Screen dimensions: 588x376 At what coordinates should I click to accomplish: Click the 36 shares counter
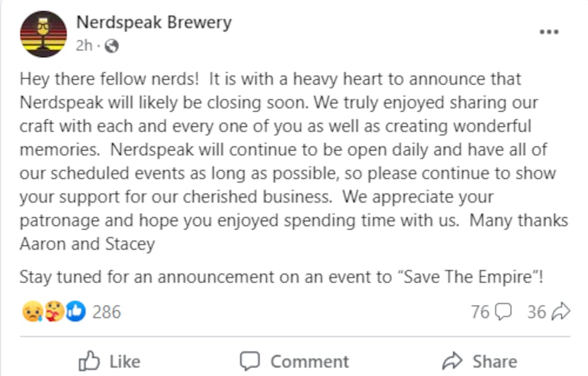pos(538,311)
